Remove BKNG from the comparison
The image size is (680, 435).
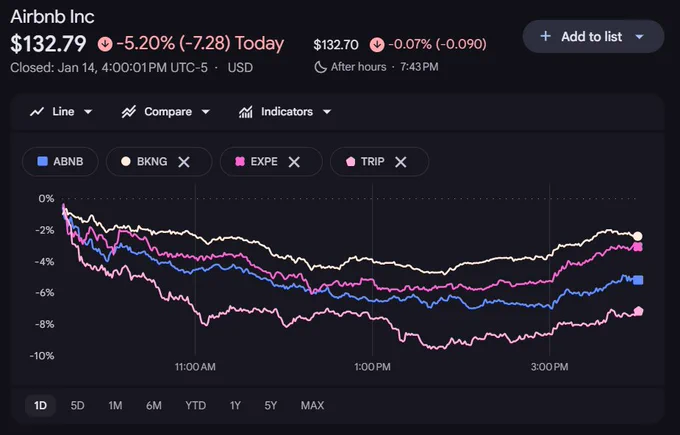point(184,162)
